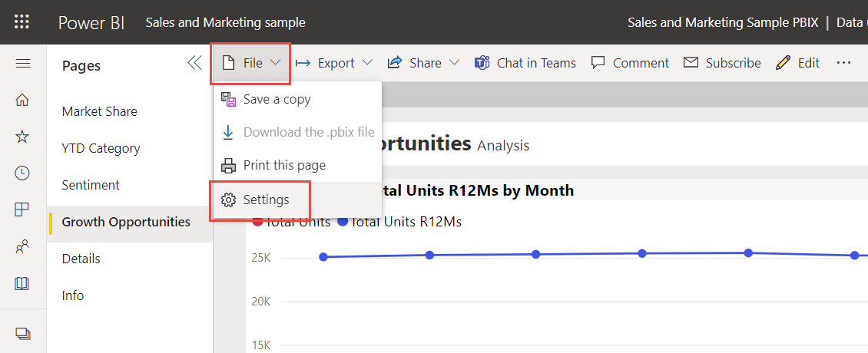Image resolution: width=868 pixels, height=353 pixels.
Task: Open Recent clock icon in sidebar
Action: click(x=22, y=173)
